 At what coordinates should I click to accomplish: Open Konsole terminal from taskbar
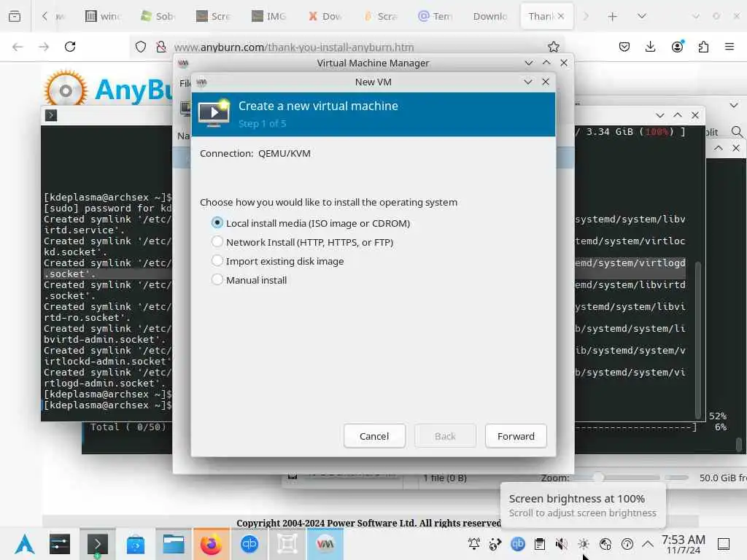97,544
